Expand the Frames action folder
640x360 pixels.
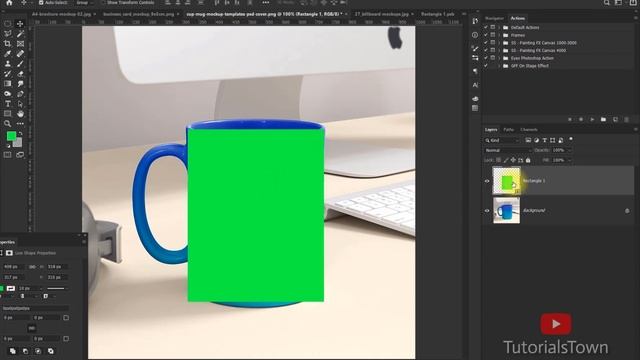[499, 35]
